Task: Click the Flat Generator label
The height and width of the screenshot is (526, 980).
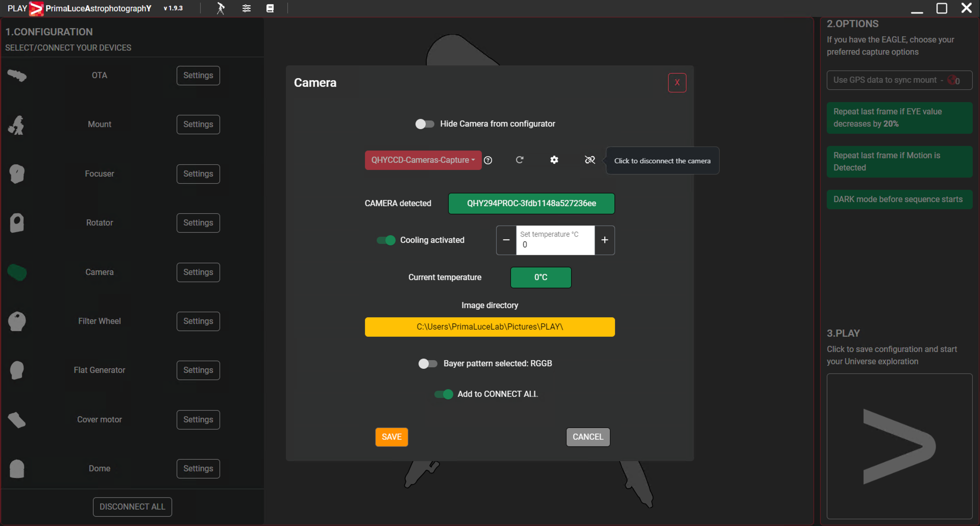Action: pos(100,370)
